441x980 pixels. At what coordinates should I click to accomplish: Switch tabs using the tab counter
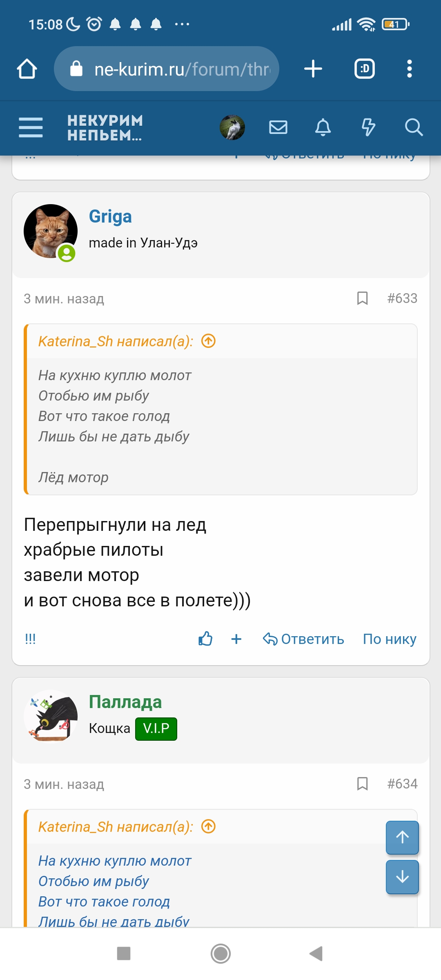364,68
